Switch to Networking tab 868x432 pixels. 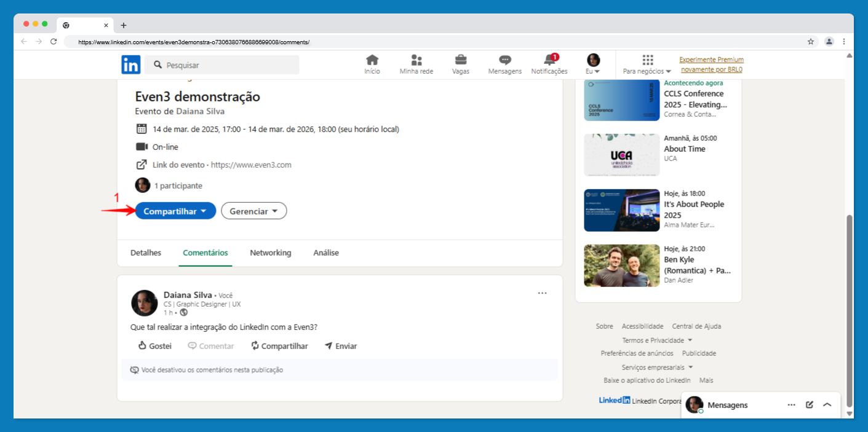(271, 253)
